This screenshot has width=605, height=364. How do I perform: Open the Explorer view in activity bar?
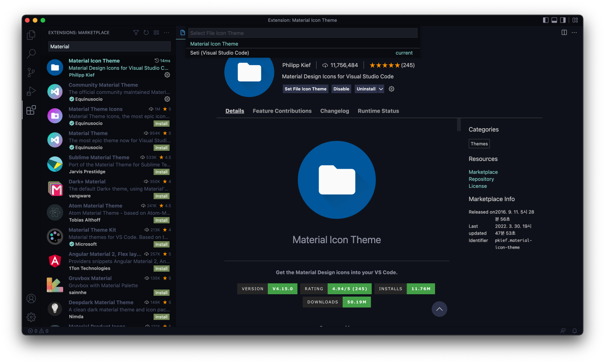point(31,35)
